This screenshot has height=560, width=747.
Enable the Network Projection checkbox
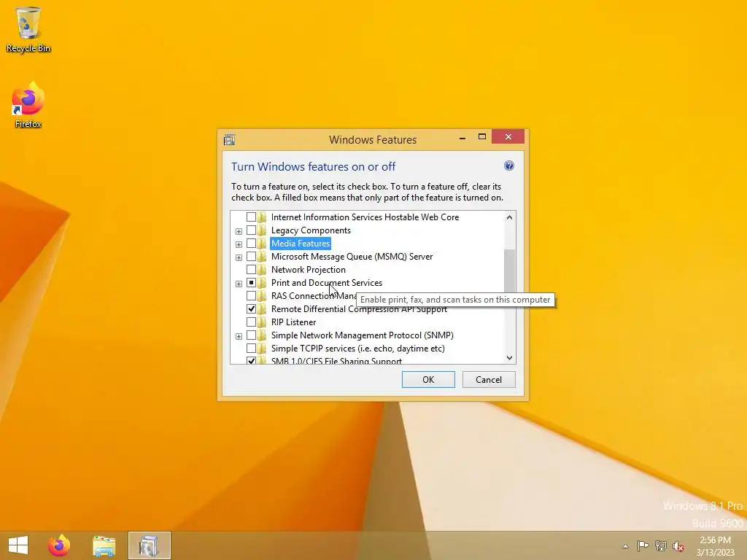point(251,270)
